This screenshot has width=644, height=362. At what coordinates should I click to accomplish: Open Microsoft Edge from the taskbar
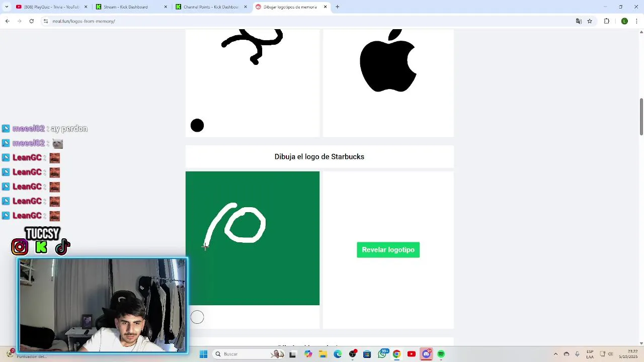pos(338,354)
